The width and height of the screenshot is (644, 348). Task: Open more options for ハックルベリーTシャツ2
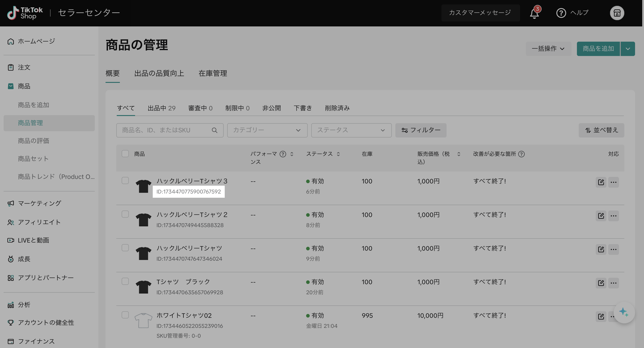(614, 216)
